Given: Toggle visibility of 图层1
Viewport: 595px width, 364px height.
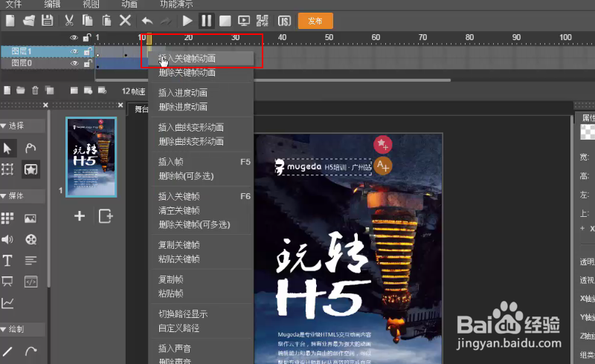Looking at the screenshot, I should 74,51.
